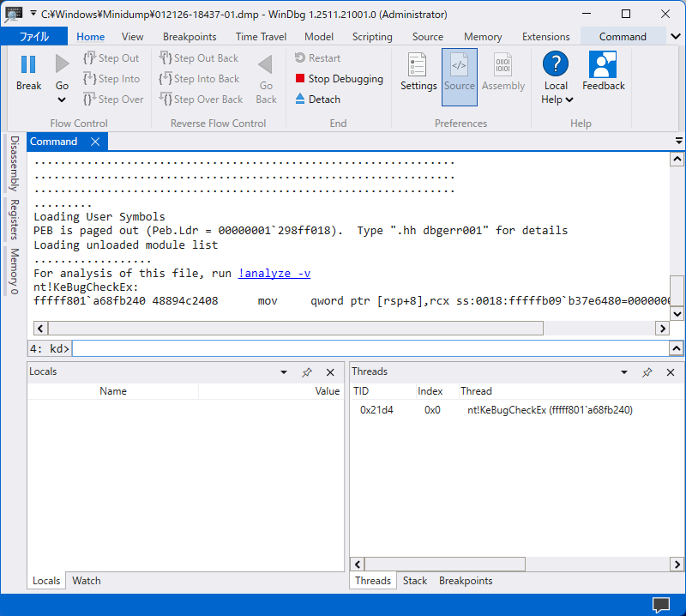Close the Command tab
This screenshot has width=686, height=616.
pyautogui.click(x=95, y=142)
